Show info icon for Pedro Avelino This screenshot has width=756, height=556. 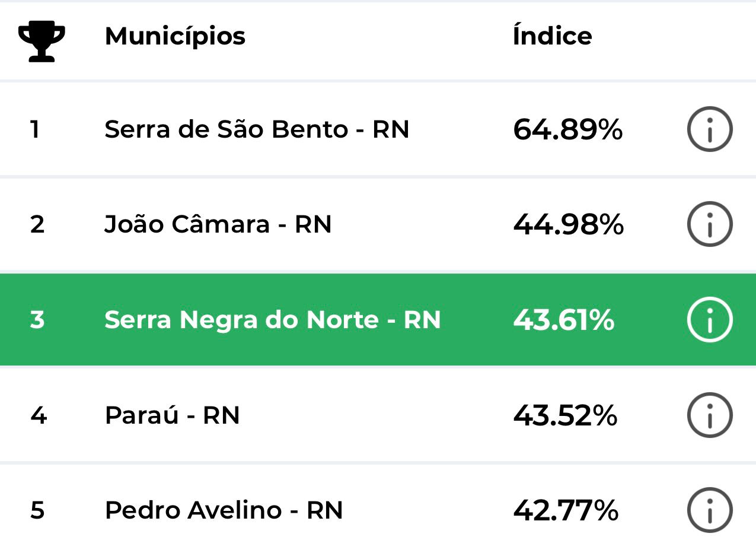coord(710,510)
